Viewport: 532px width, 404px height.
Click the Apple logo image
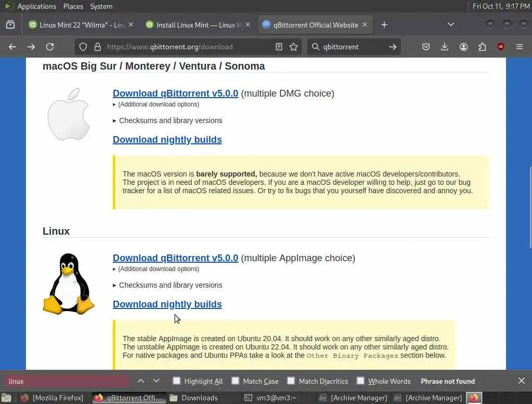click(x=69, y=115)
